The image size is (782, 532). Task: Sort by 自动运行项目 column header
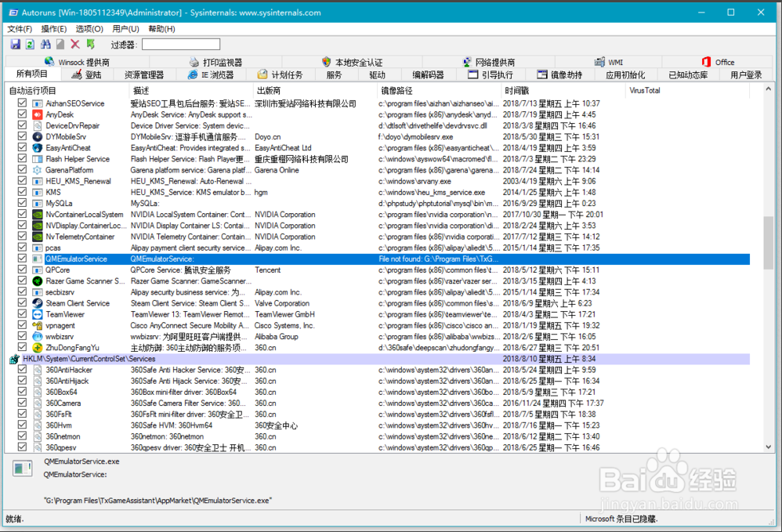[67, 91]
